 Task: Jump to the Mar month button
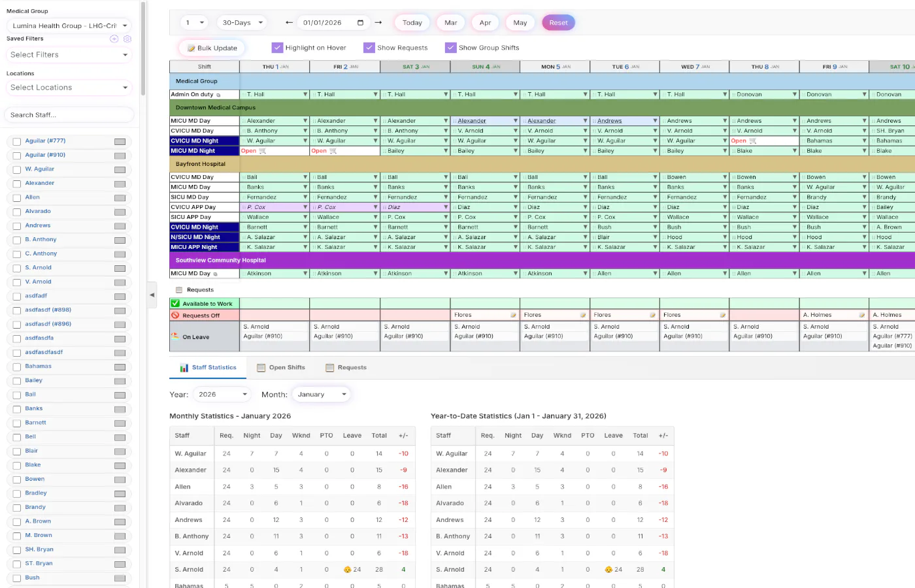pos(451,23)
